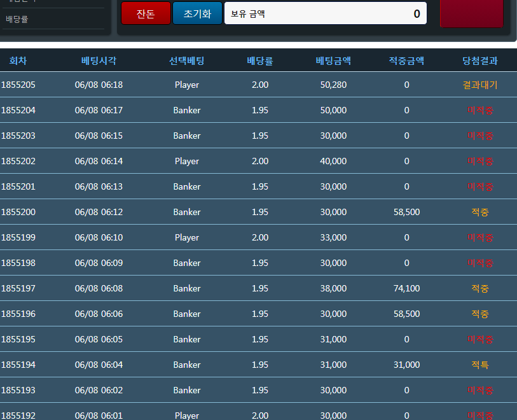Click the blue 초기화 reset button

(197, 13)
